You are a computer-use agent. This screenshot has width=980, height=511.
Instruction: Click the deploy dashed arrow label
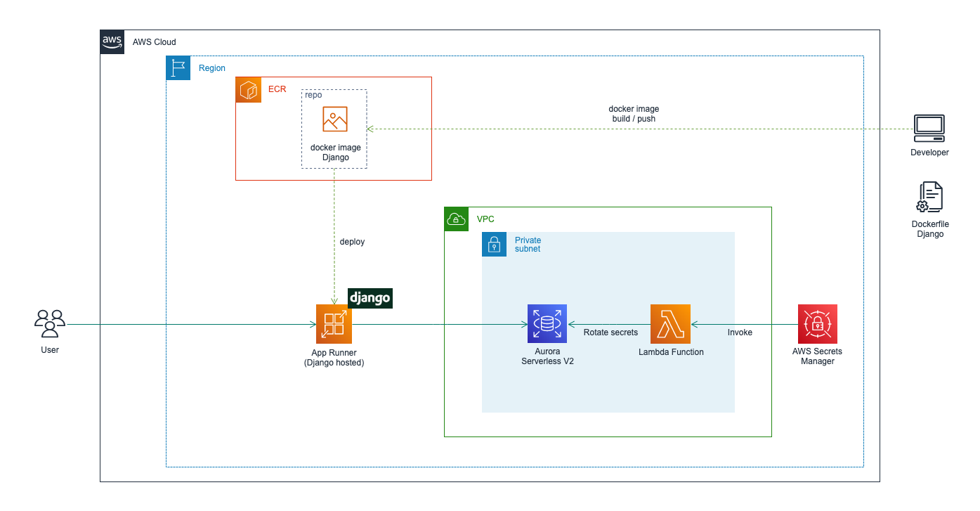click(352, 241)
